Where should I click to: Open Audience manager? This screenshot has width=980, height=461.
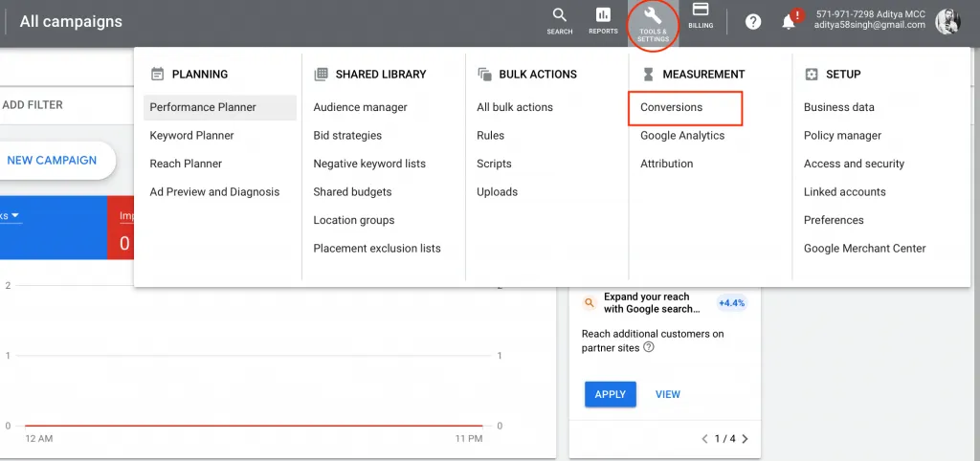[x=360, y=107]
